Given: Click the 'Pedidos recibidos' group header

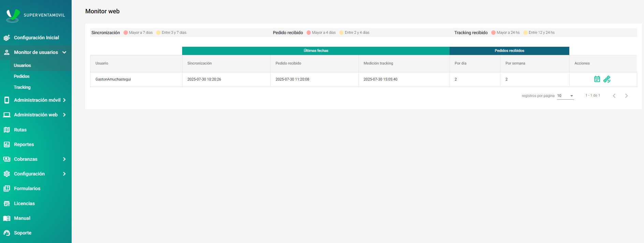Looking at the screenshot, I should 509,51.
